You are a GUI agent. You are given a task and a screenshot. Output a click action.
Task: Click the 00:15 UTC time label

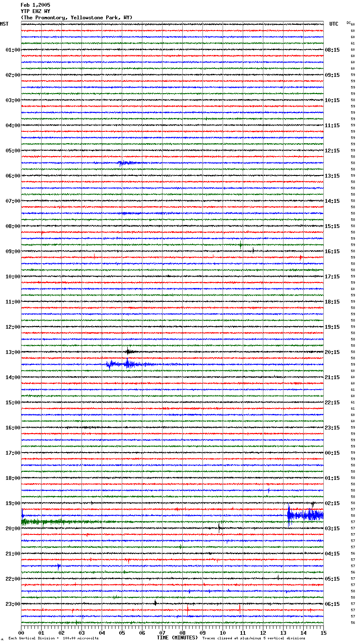[x=332, y=453]
